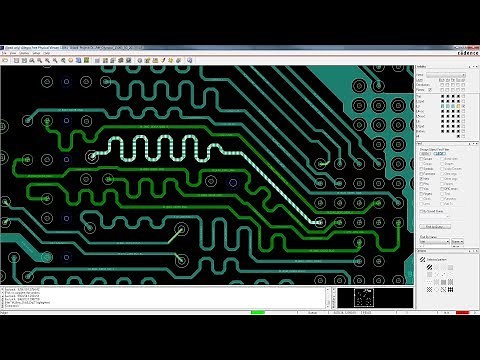Viewport: 480px width, 360px height.
Task: Select the hollow circle pattern in Options
Action: 436,290
